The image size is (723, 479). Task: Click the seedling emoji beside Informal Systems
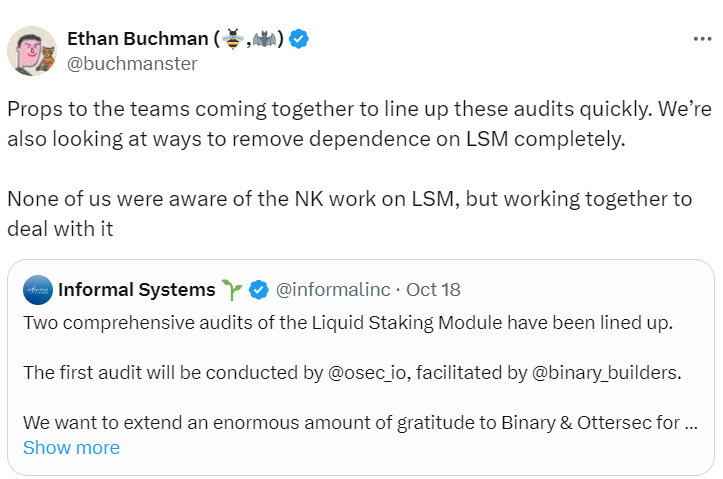click(233, 290)
